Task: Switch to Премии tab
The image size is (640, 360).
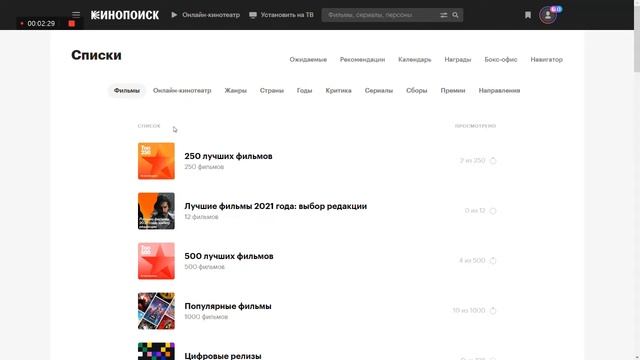Action: 453,91
